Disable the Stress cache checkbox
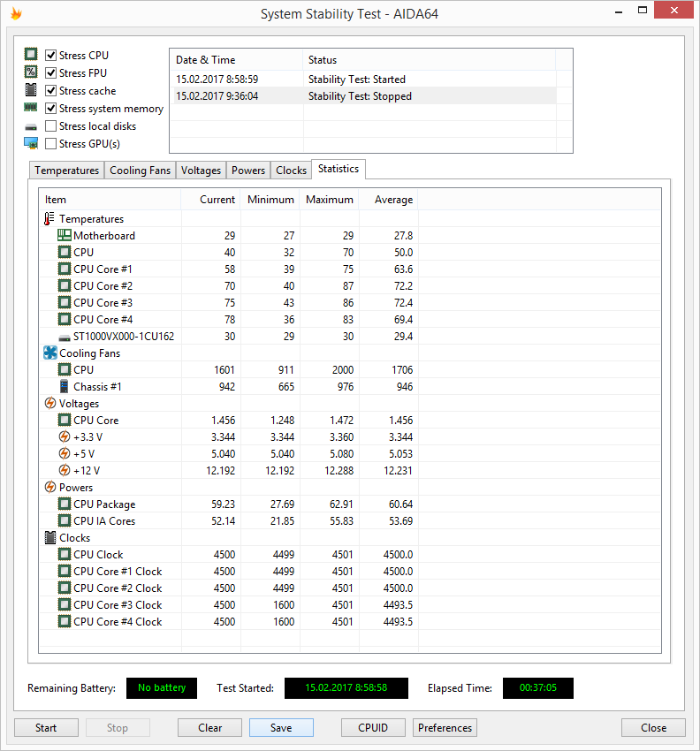Image resolution: width=700 pixels, height=751 pixels. [50, 90]
